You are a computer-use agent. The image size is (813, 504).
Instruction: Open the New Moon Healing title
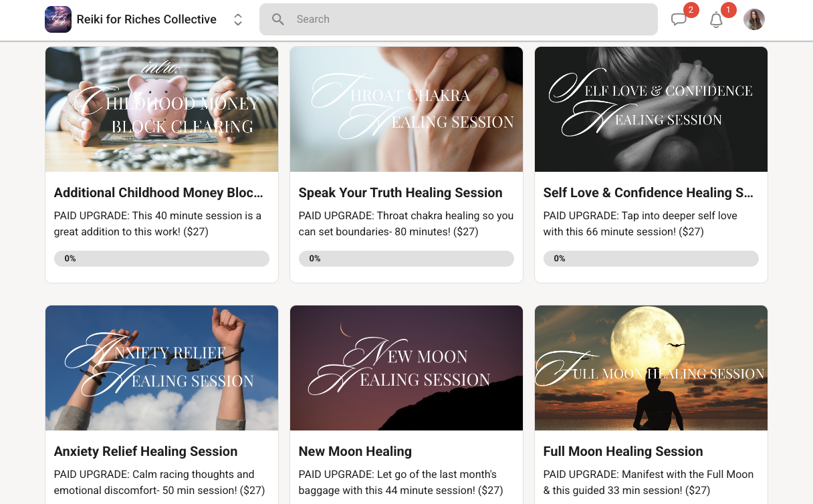tap(355, 451)
